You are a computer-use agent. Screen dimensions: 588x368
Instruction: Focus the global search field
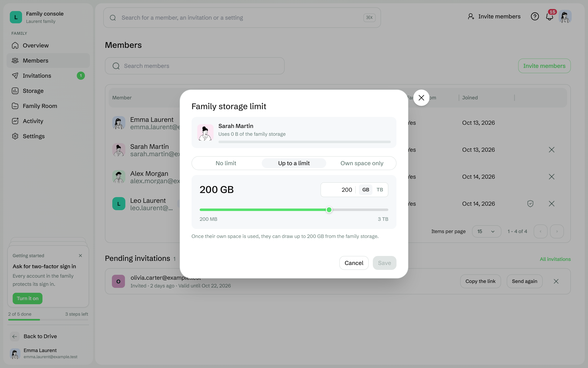pyautogui.click(x=242, y=18)
